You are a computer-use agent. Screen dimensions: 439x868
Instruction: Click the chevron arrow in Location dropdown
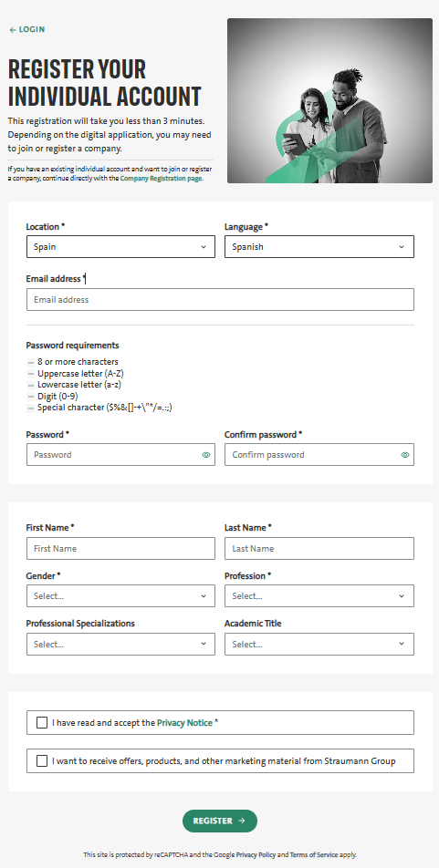click(x=204, y=247)
